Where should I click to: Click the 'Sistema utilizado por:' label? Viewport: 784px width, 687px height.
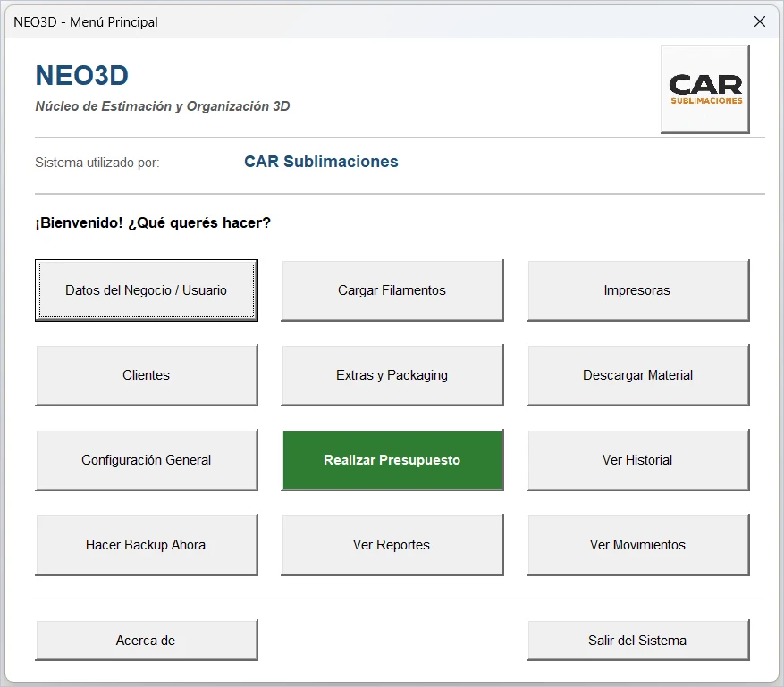(x=97, y=163)
